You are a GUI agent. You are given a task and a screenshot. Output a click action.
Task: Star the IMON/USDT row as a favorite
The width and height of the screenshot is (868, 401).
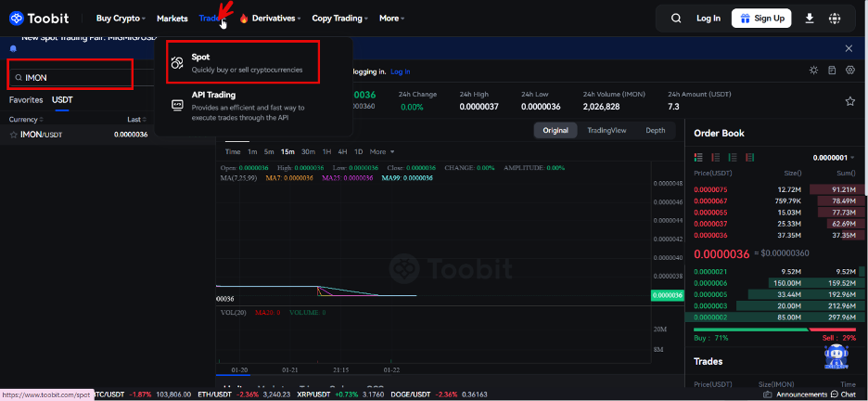[x=13, y=135]
